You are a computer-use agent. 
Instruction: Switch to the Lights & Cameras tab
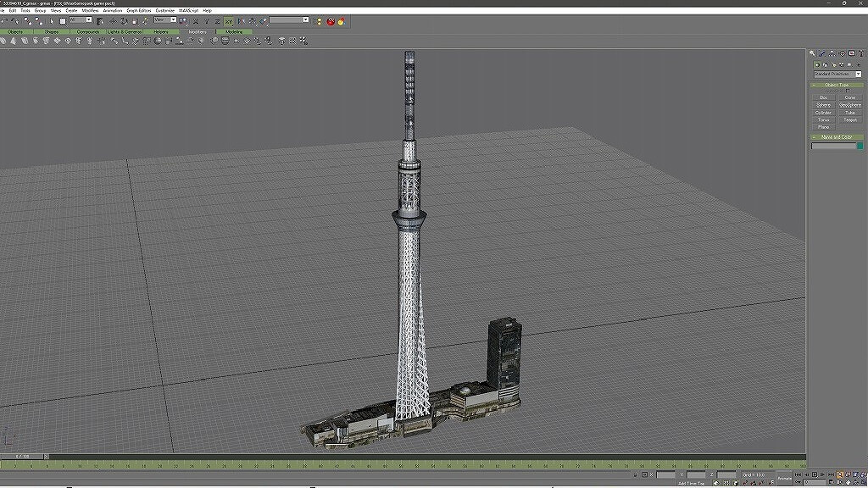pos(125,32)
